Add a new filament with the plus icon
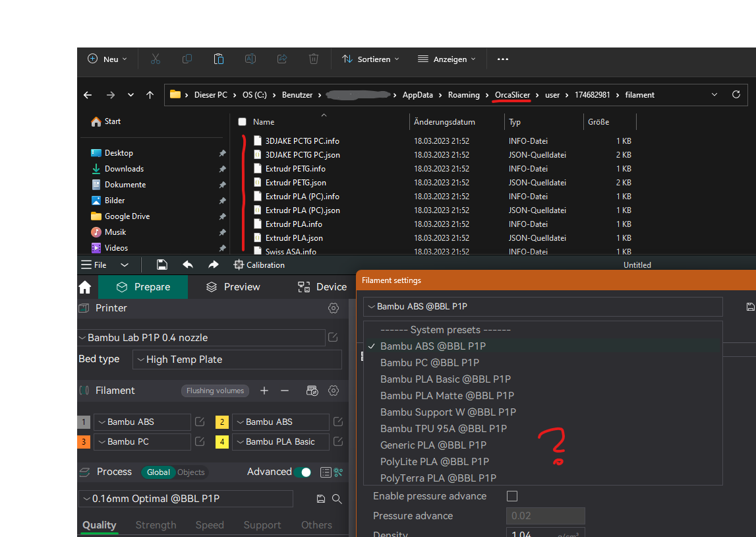The width and height of the screenshot is (756, 537). [x=264, y=391]
